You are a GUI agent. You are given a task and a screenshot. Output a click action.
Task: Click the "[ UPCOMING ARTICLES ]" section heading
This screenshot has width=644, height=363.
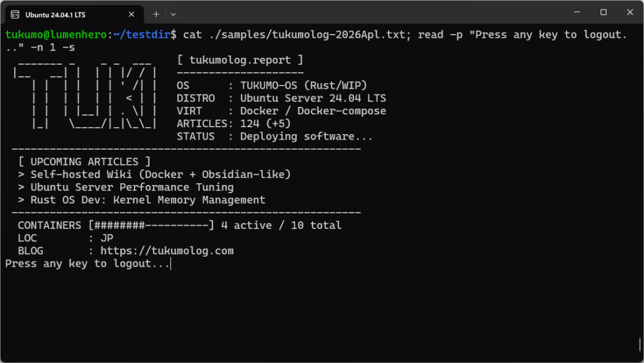click(84, 162)
